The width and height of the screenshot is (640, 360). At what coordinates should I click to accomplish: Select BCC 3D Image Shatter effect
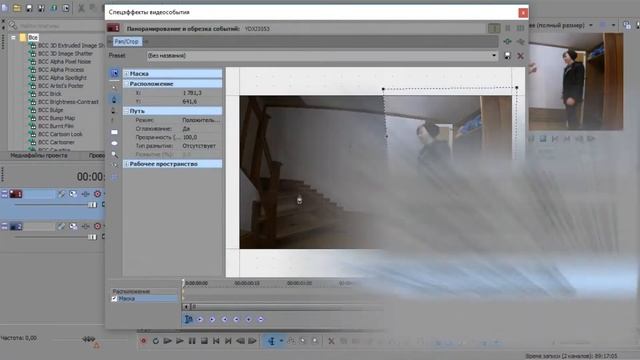click(65, 53)
